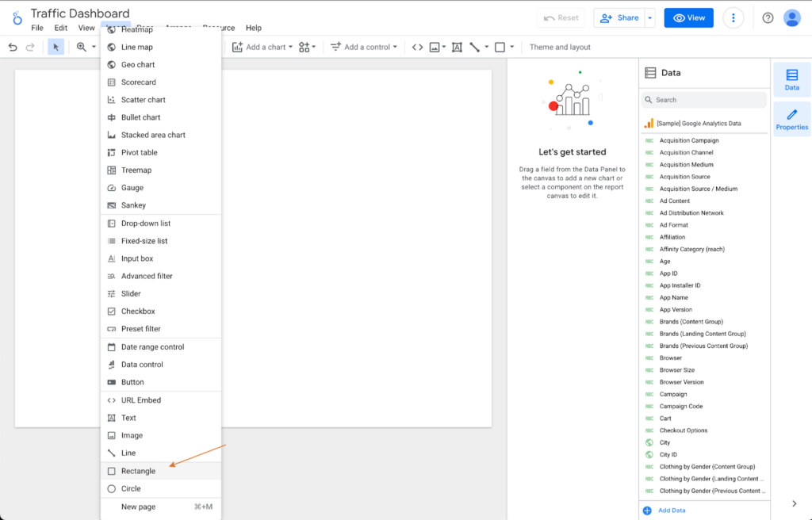Choose Checkbox from the Insert menu
The width and height of the screenshot is (812, 520).
[161, 311]
